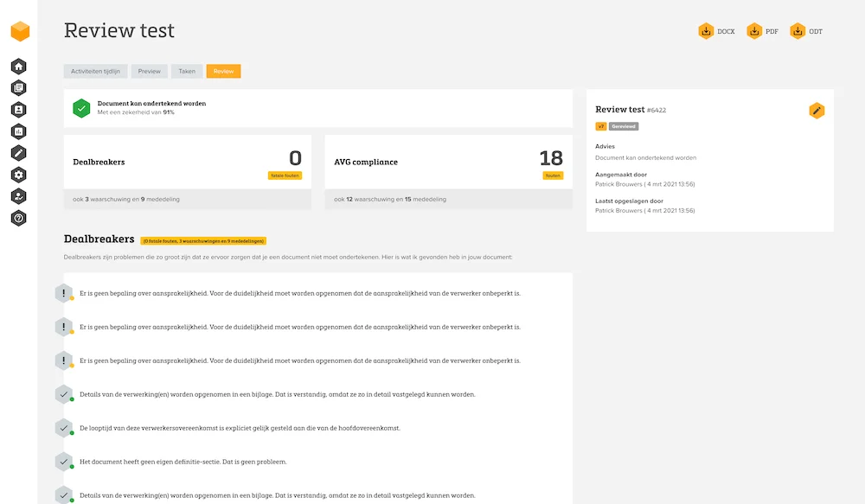Image resolution: width=865 pixels, height=504 pixels.
Task: Open help via the question mark icon
Action: pyautogui.click(x=18, y=218)
